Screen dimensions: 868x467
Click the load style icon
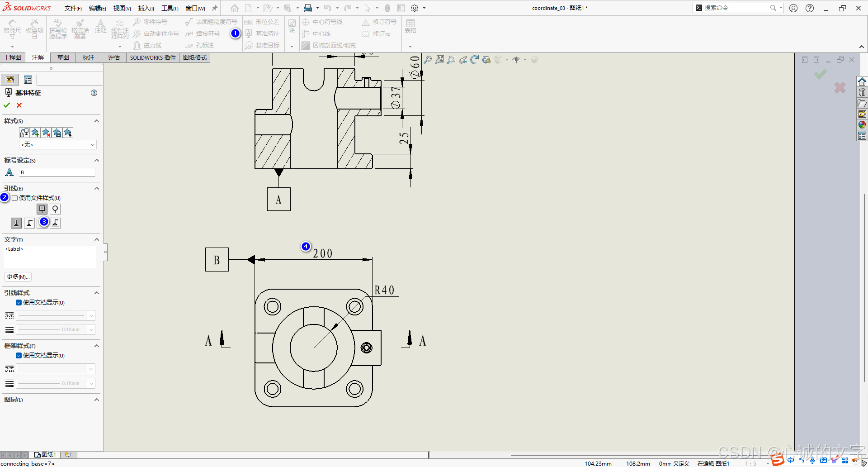pos(68,133)
